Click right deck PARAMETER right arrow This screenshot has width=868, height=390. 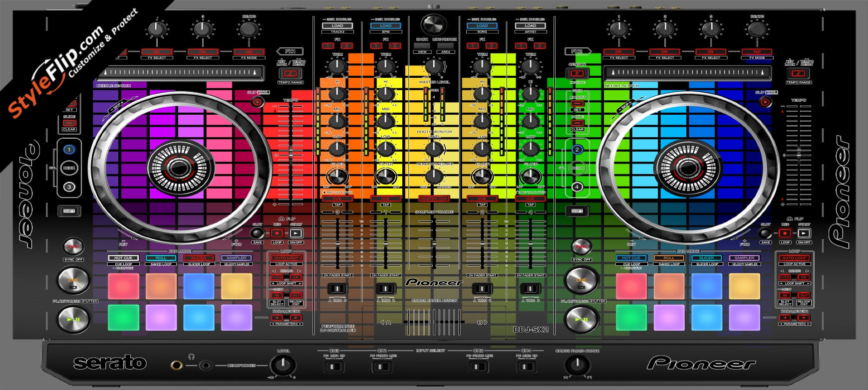[x=804, y=318]
